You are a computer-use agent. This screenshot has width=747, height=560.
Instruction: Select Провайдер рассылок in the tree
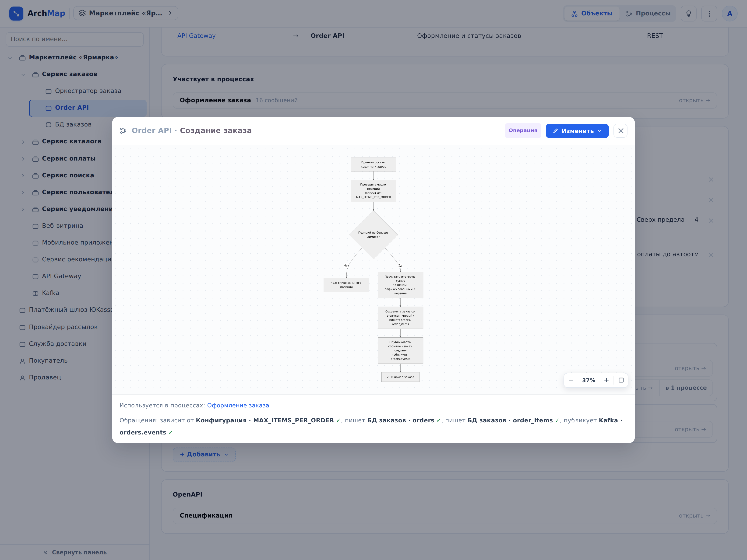(x=63, y=327)
